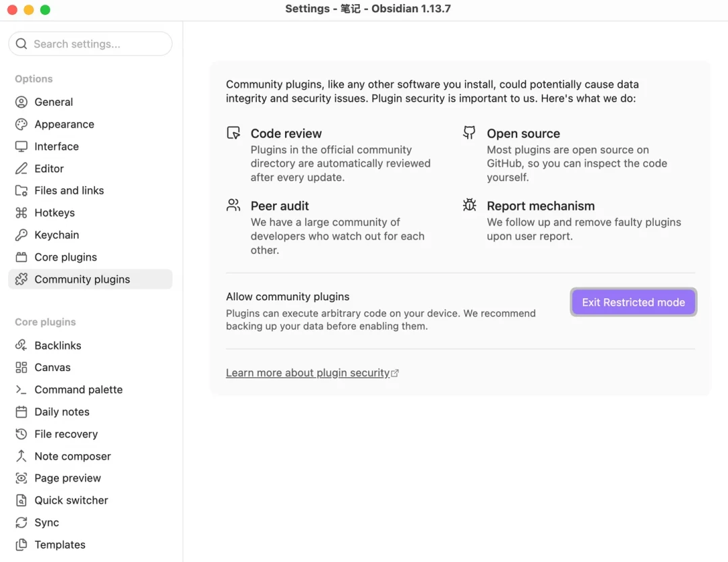Click the "Code review" heading
Image resolution: width=728 pixels, height=562 pixels.
pyautogui.click(x=286, y=134)
